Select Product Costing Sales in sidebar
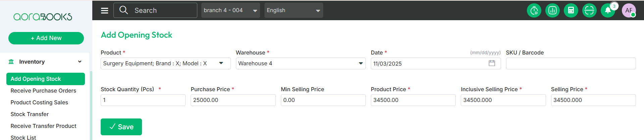The width and height of the screenshot is (644, 140). tap(39, 102)
